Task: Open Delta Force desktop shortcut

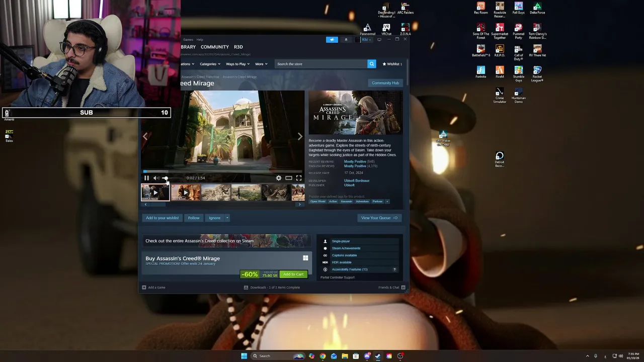Action: [x=537, y=9]
